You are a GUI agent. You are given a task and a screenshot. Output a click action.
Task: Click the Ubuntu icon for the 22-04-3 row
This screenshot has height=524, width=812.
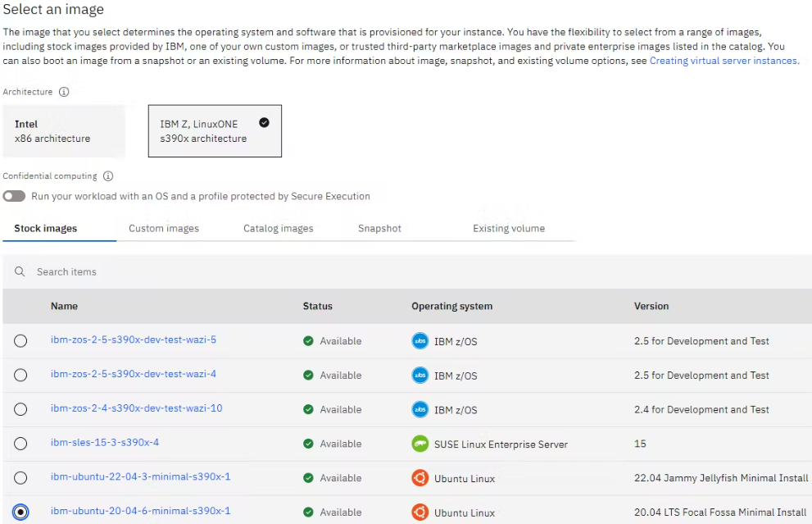[420, 478]
